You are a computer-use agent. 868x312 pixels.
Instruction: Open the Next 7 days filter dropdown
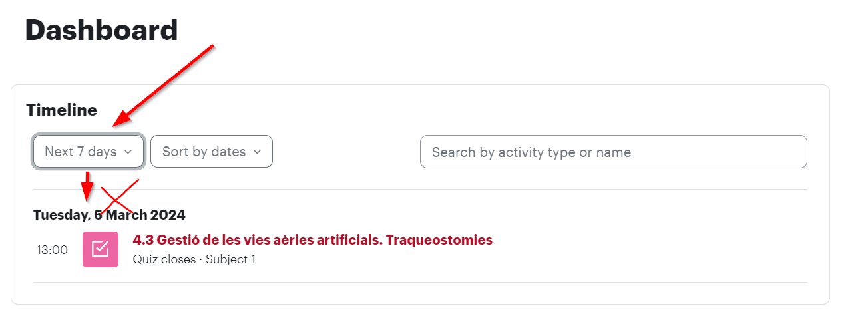point(88,152)
